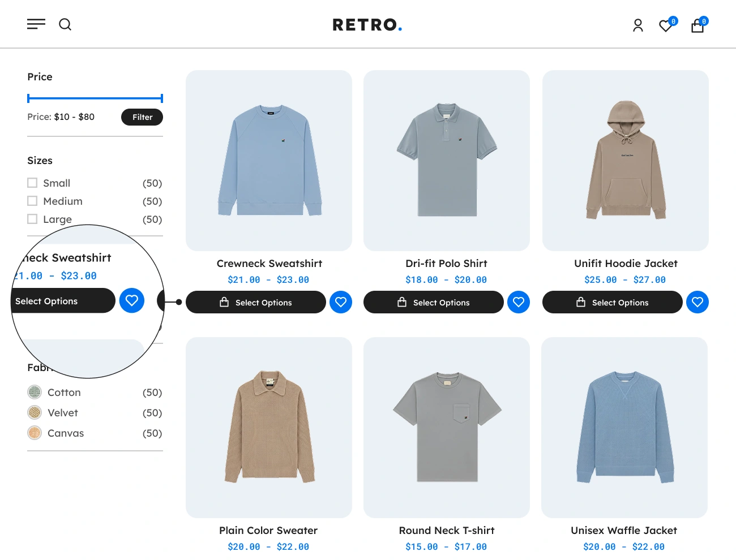The width and height of the screenshot is (736, 560).
Task: Click RETRO. logo in header
Action: point(367,25)
